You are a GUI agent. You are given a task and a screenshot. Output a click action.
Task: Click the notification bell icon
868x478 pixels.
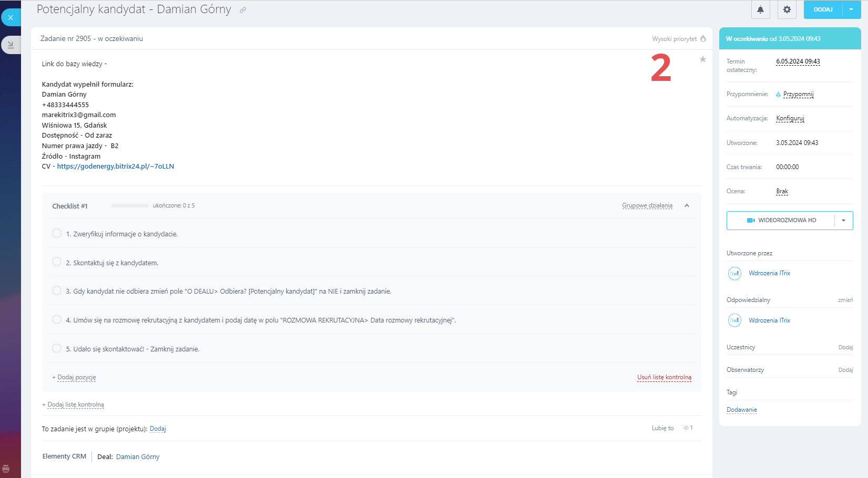click(760, 9)
